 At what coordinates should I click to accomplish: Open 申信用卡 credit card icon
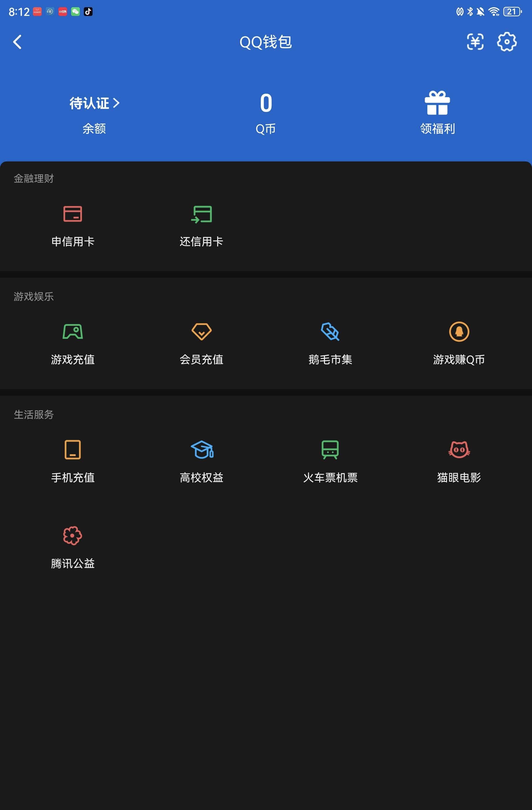click(73, 214)
